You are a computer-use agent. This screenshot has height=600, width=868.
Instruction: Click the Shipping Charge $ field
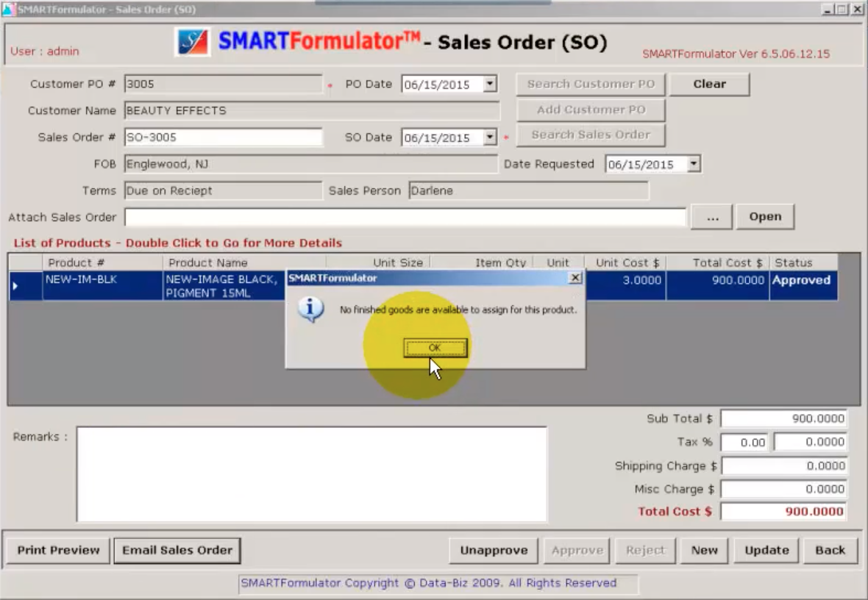pos(783,465)
